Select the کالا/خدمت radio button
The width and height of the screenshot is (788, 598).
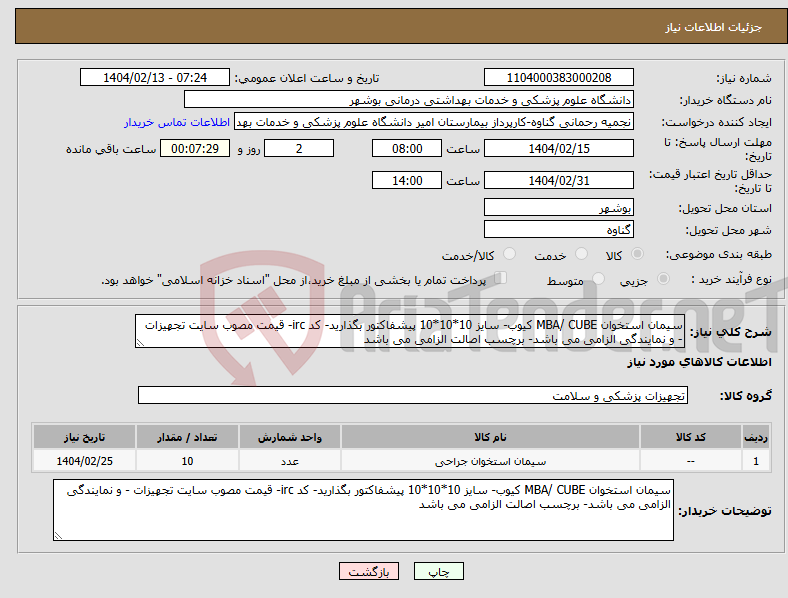(510, 254)
